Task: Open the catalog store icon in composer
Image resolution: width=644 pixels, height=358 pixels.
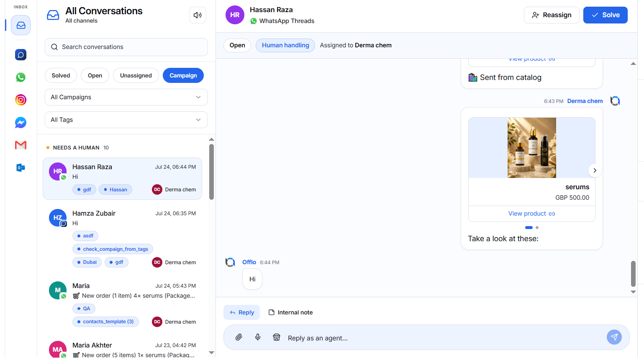Action: 277,337
